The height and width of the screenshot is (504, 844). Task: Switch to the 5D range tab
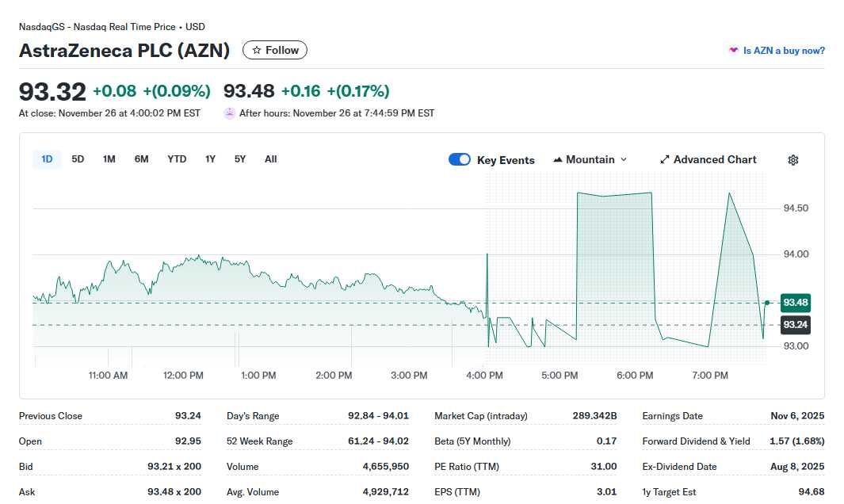coord(78,159)
